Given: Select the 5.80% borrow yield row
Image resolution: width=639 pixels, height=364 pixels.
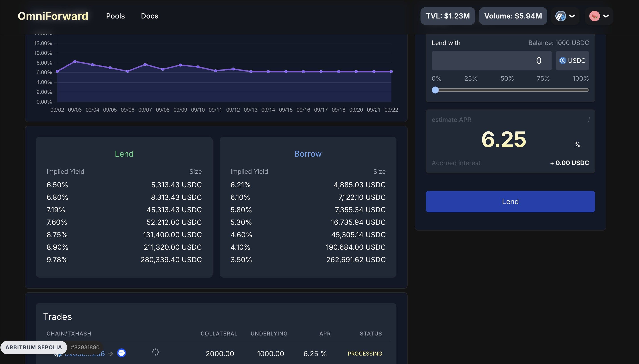Looking at the screenshot, I should coord(308,210).
